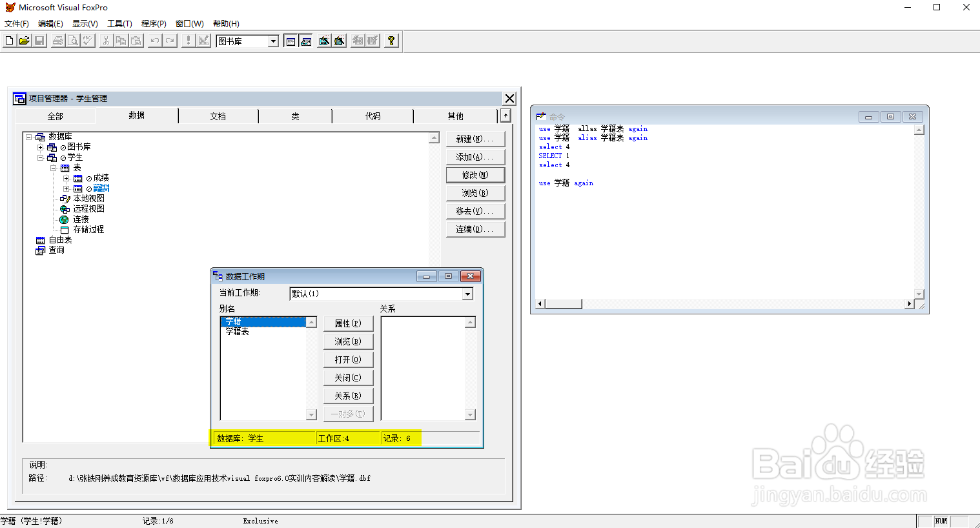Collapse the 表 tree node
The image size is (980, 528).
(54, 168)
